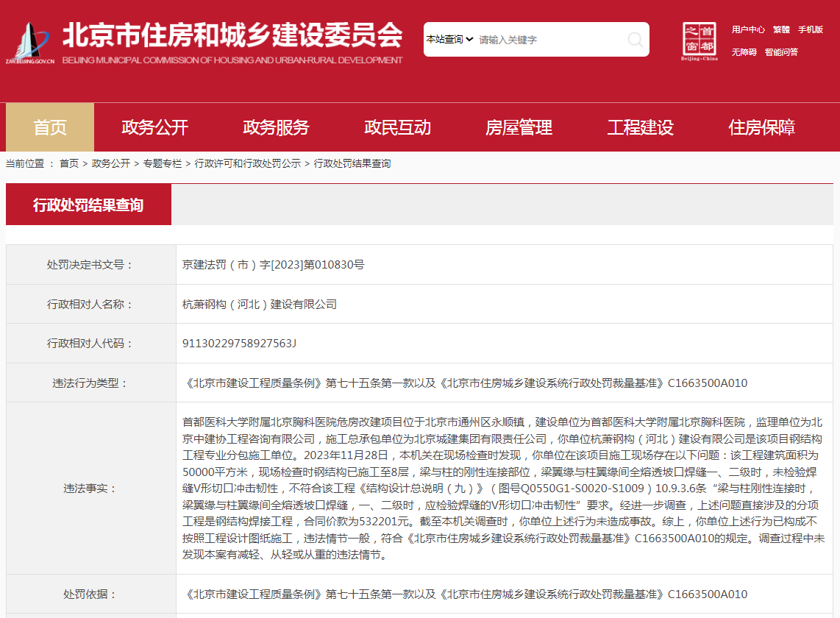Screen dimensions: 840x618
Task: Enable 无障碍 accessibility mode
Action: [x=744, y=52]
